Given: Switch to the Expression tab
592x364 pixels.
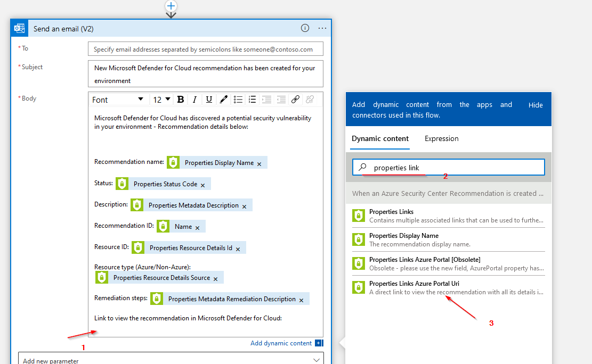Looking at the screenshot, I should [x=441, y=138].
